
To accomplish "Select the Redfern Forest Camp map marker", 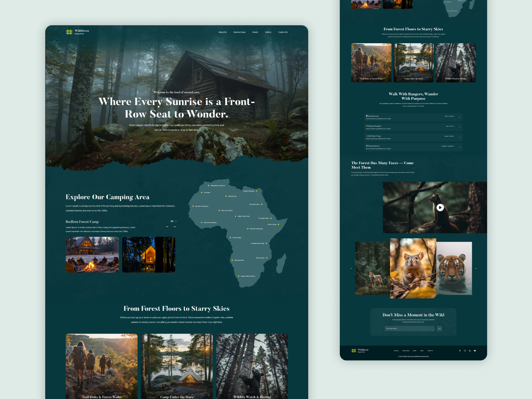I will point(235,216).
